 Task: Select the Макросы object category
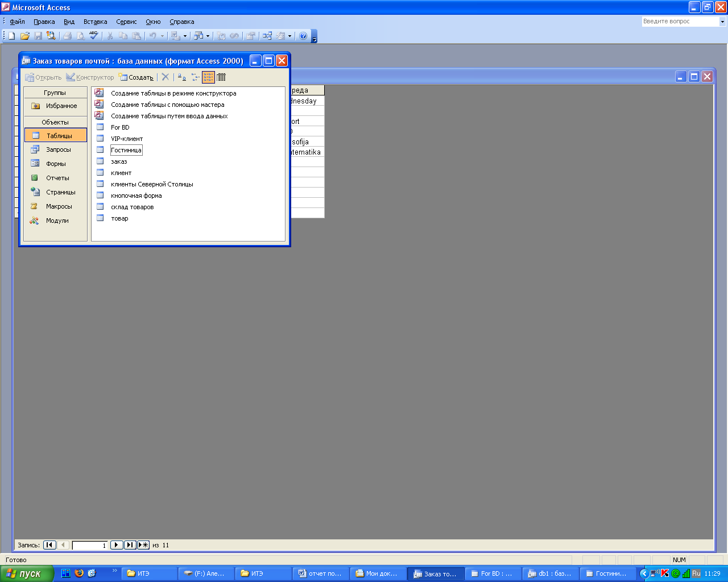coord(55,206)
